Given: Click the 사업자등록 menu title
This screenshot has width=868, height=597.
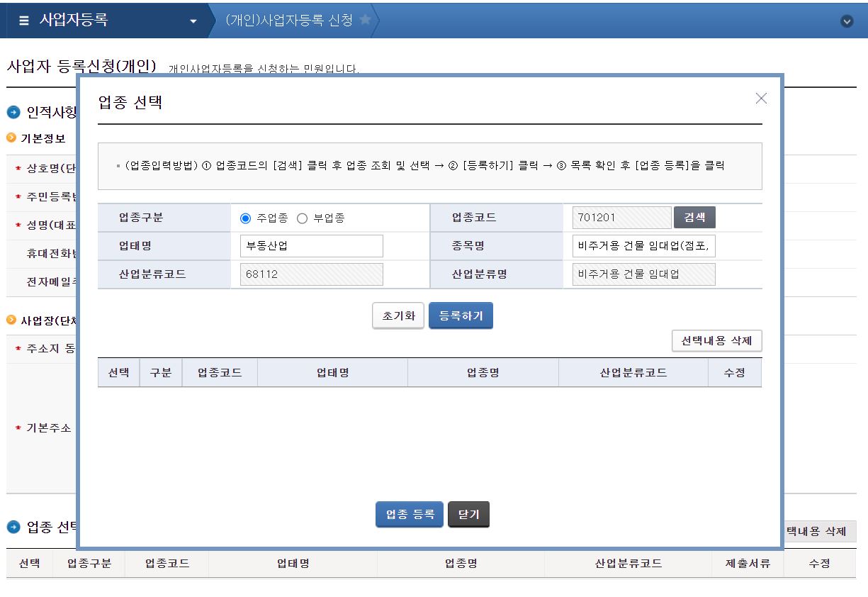Looking at the screenshot, I should tap(74, 21).
